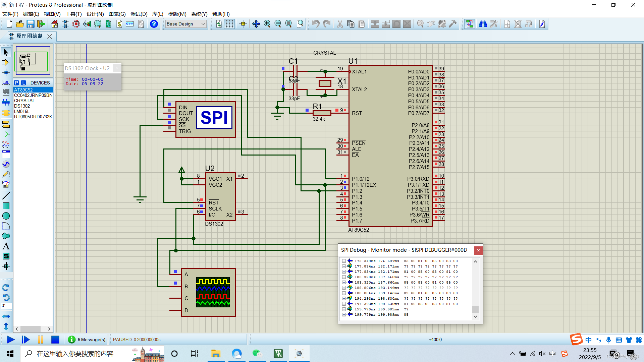Select the Component mode tool in sidebar
644x362 pixels.
6,62
